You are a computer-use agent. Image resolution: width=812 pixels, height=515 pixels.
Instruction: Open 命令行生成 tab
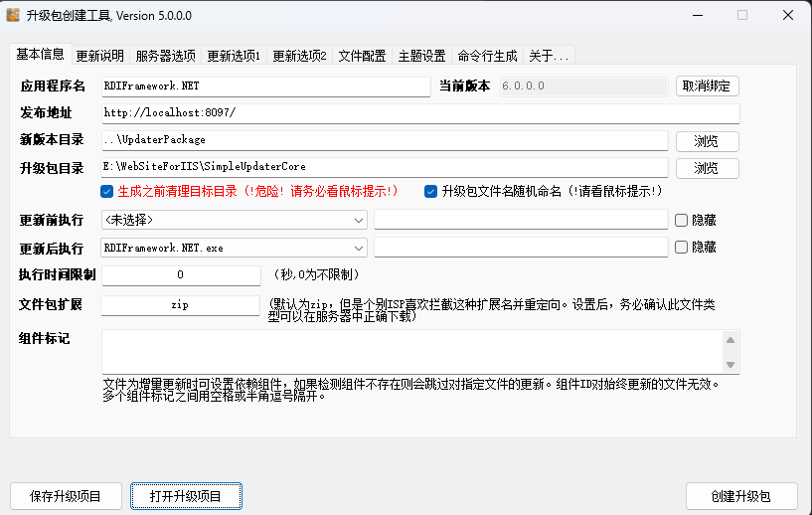(487, 56)
